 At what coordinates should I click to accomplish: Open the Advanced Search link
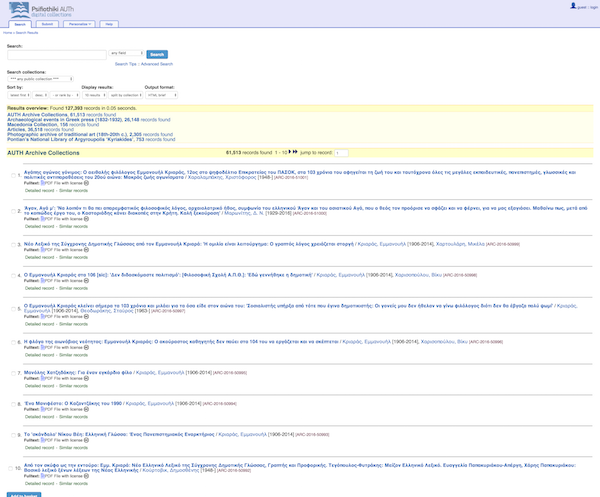pyautogui.click(x=157, y=63)
